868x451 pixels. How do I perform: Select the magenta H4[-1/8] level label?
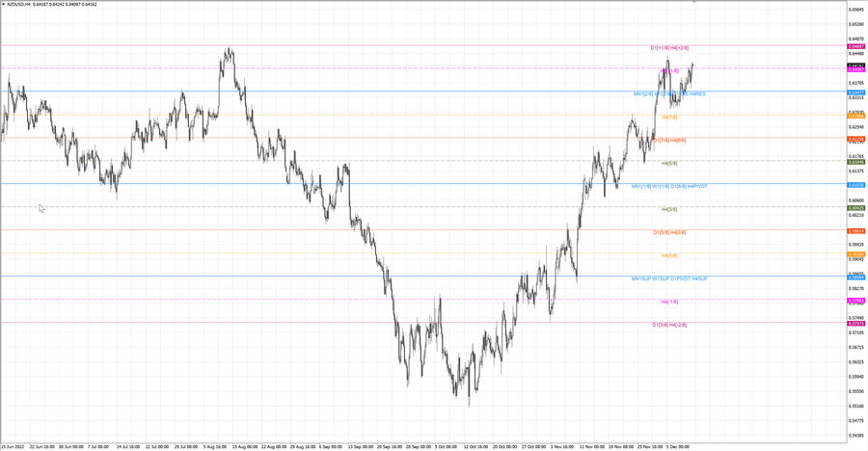pos(669,302)
